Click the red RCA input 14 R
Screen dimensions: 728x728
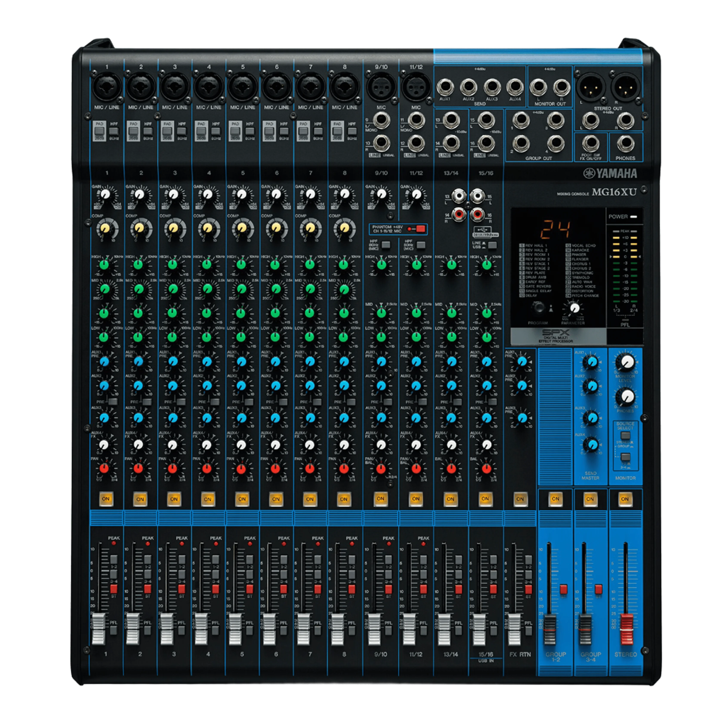click(x=459, y=215)
